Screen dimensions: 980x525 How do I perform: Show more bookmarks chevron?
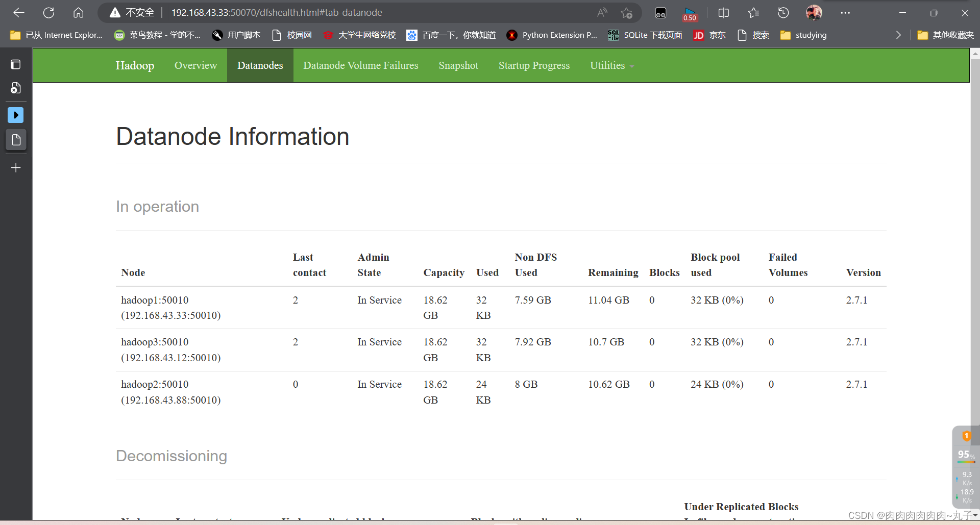(898, 35)
